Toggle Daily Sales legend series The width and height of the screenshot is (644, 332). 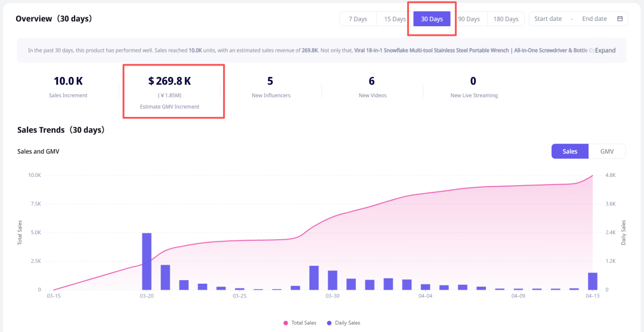(343, 323)
